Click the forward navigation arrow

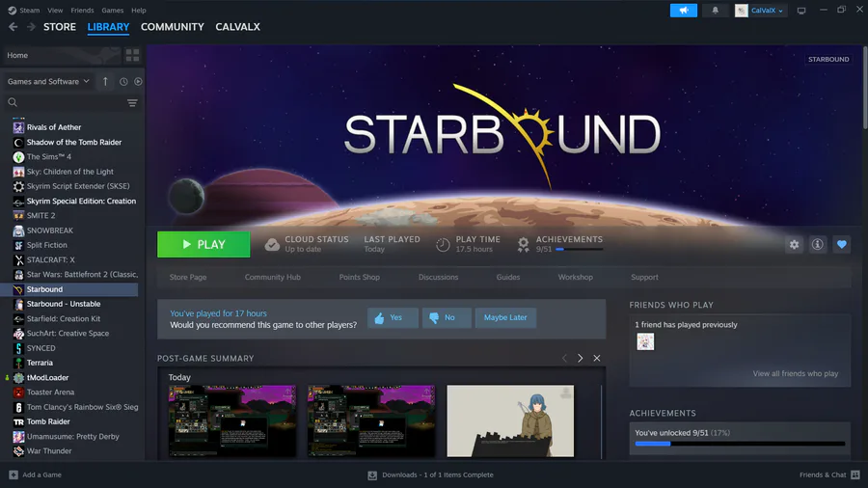pos(31,27)
